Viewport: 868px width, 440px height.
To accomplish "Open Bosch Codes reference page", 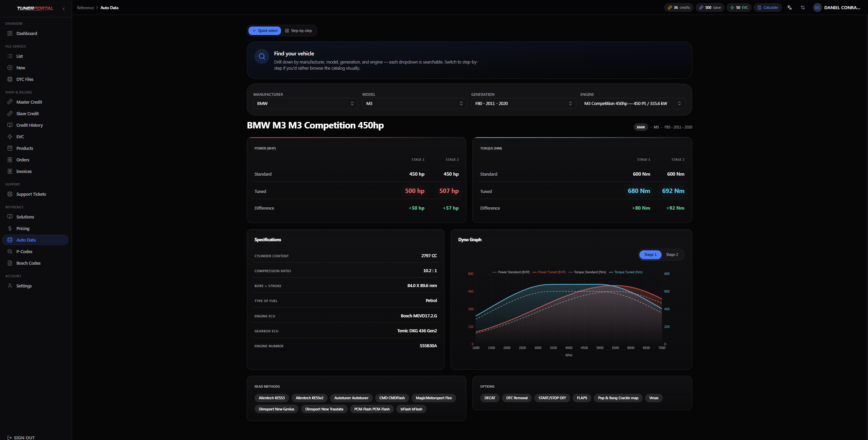I will [x=35, y=263].
